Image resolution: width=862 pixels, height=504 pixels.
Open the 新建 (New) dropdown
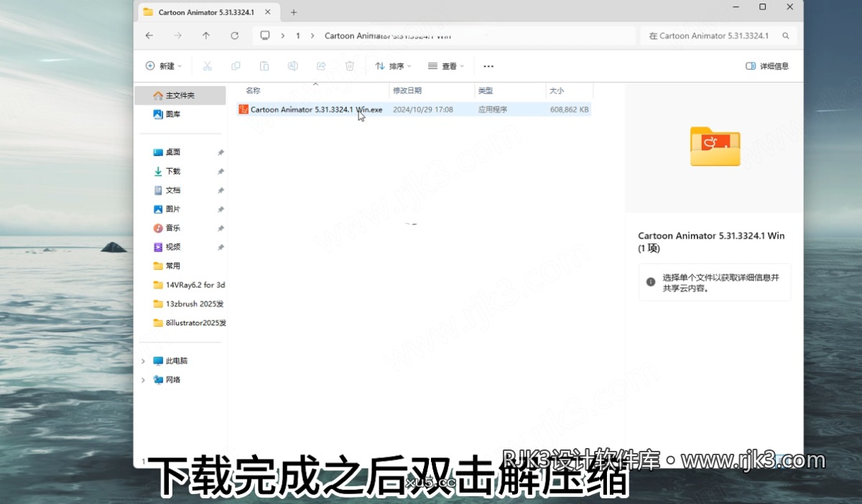point(164,66)
